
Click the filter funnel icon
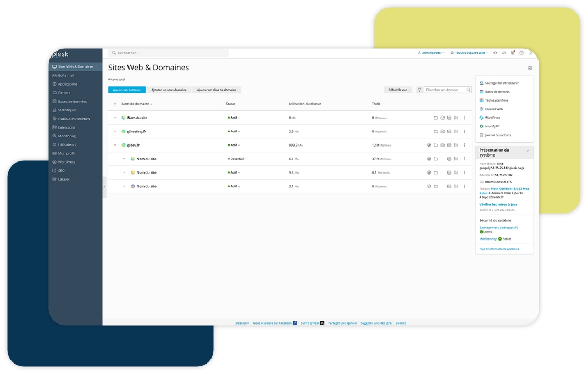pos(419,90)
